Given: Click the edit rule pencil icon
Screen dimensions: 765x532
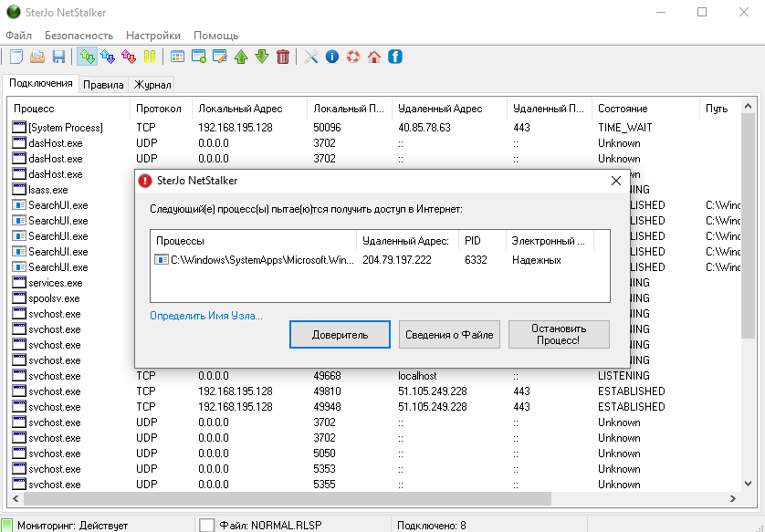Looking at the screenshot, I should pos(219,57).
